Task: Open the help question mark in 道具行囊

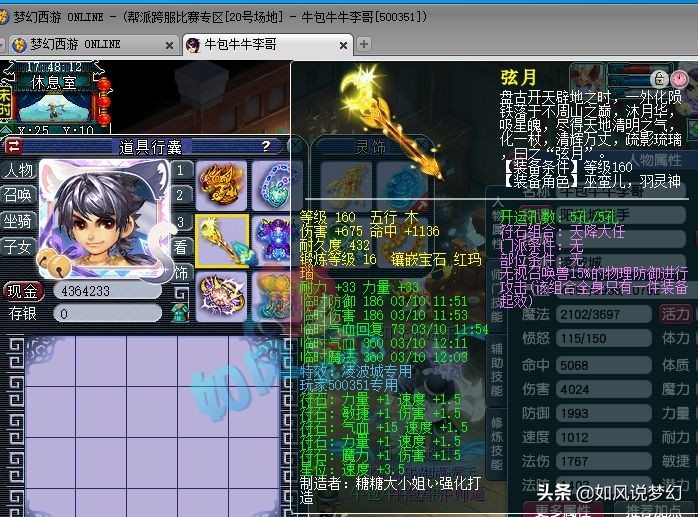Action: point(266,146)
